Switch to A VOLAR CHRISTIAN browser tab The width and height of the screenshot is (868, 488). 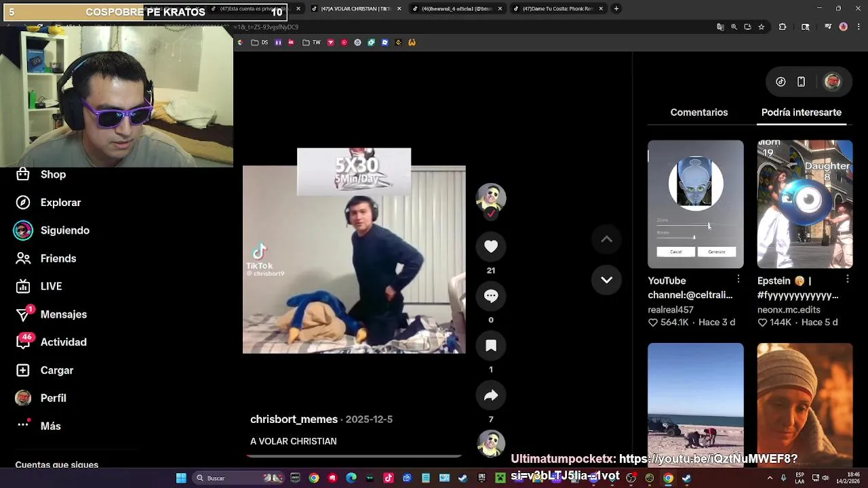355,9
